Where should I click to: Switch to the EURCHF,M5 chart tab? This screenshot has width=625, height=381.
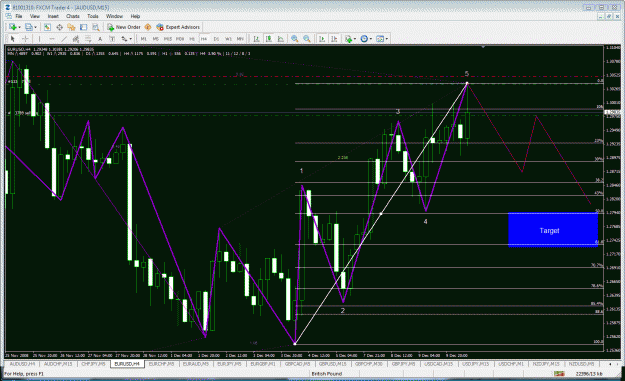pyautogui.click(x=161, y=364)
